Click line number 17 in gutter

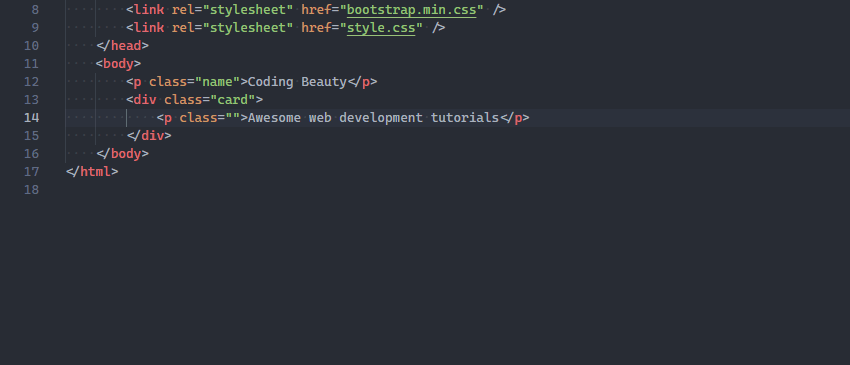[x=31, y=171]
